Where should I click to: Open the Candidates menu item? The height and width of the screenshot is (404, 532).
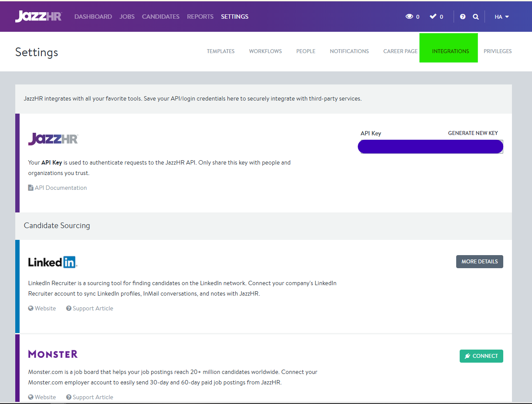tap(160, 17)
